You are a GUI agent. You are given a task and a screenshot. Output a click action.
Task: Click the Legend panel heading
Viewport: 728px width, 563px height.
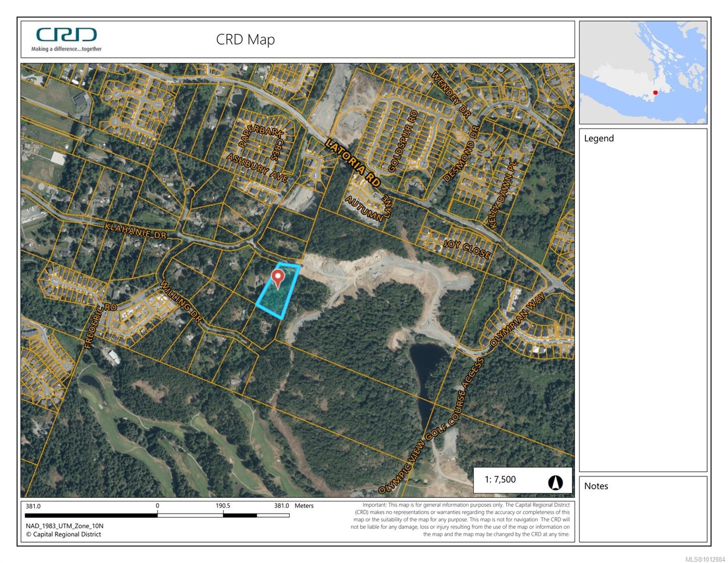pyautogui.click(x=599, y=138)
